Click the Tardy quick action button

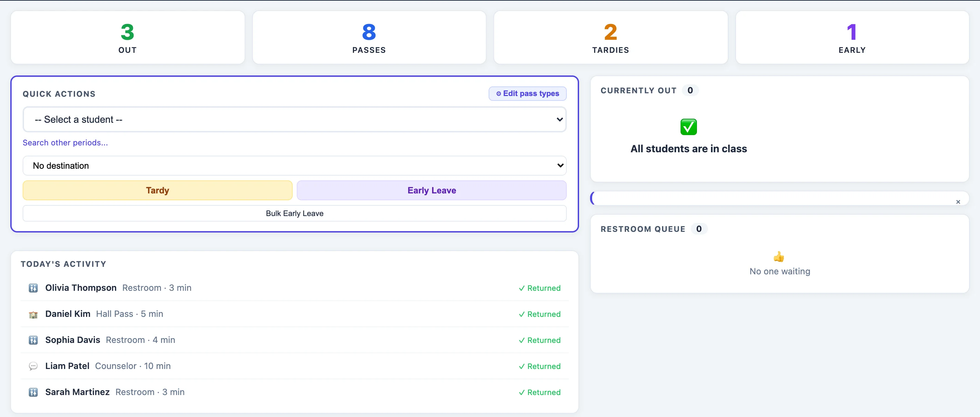[x=157, y=190]
